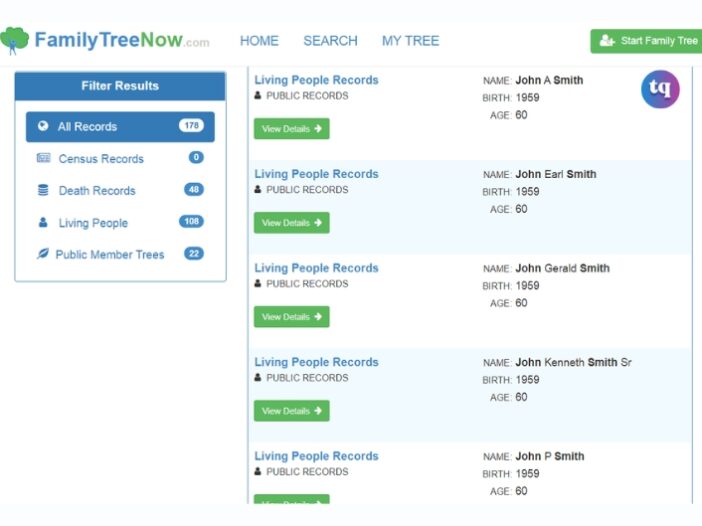
Task: Filter results by Census Records
Action: tap(120, 158)
